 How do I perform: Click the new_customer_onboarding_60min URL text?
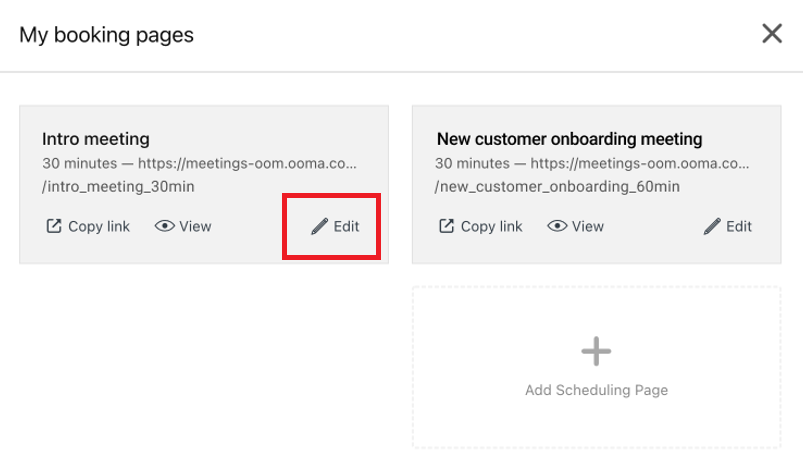coord(557,186)
